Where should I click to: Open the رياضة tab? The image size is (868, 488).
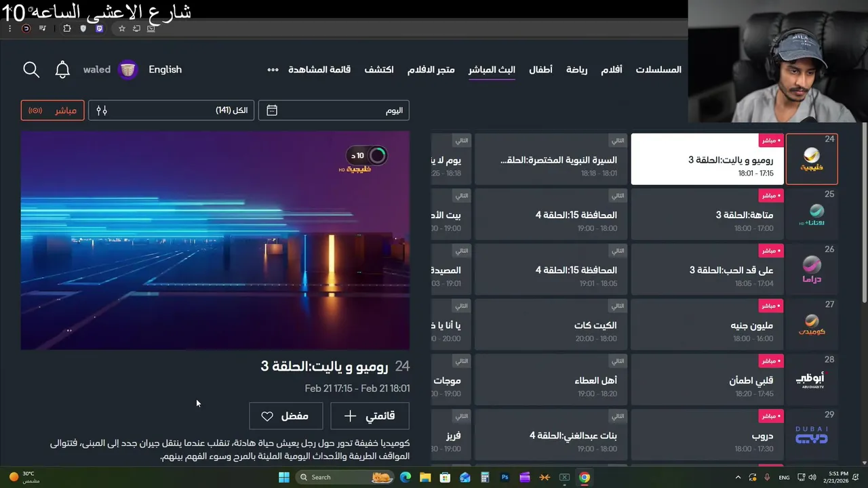pos(577,70)
